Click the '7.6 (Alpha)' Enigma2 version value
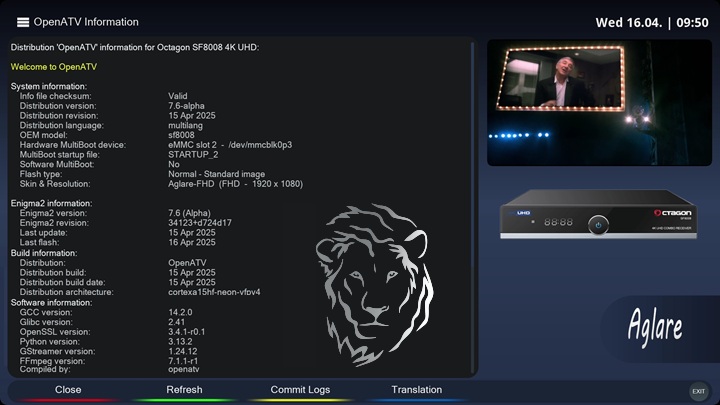 click(x=190, y=213)
